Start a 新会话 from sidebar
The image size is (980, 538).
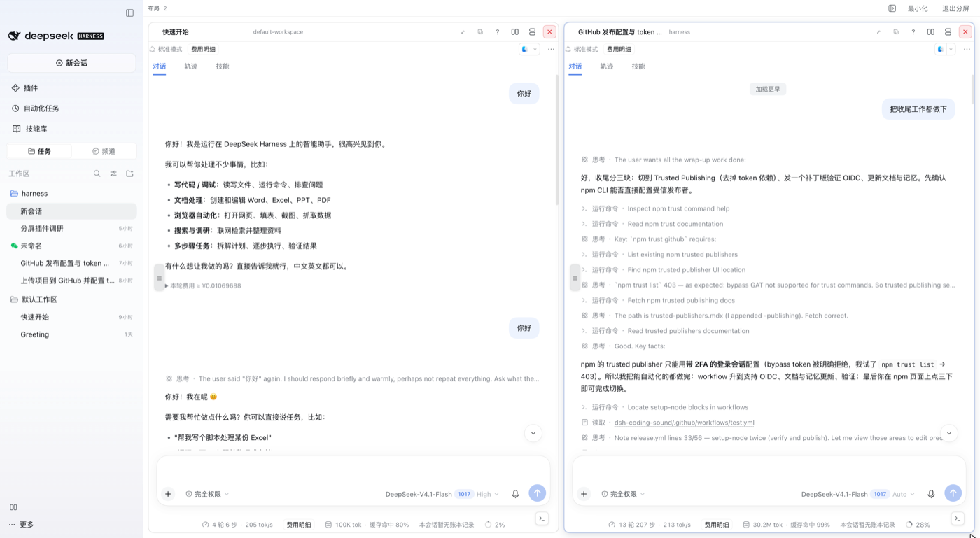tap(71, 63)
